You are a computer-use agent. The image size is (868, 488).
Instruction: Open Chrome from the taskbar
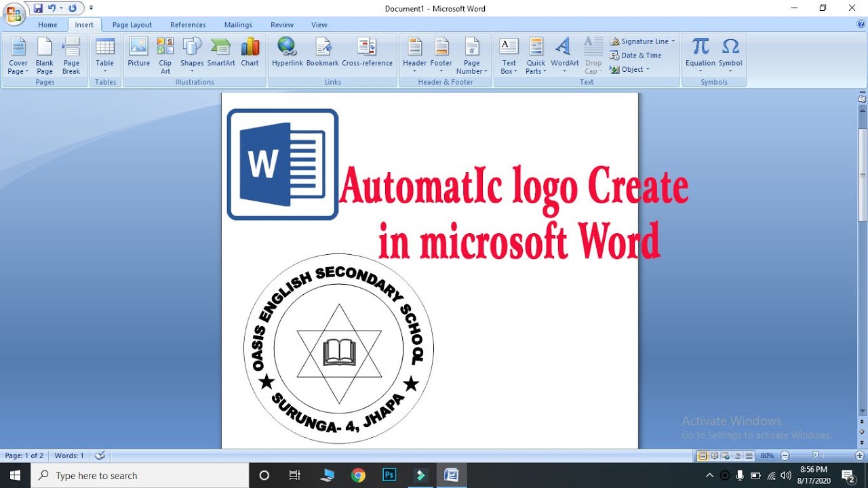[x=358, y=475]
